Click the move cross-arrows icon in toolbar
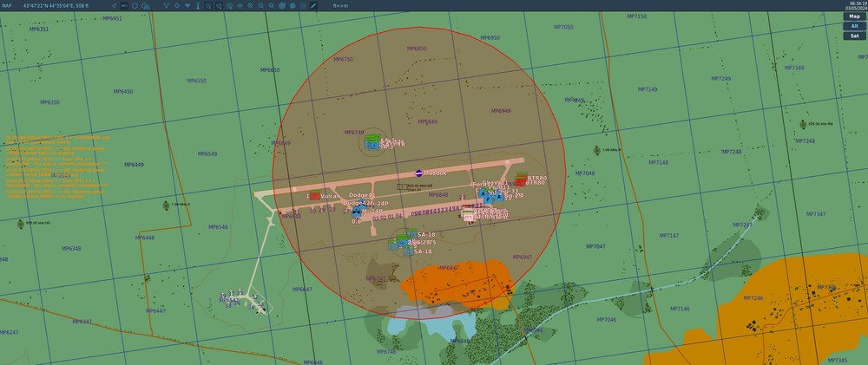Image resolution: width=868 pixels, height=365 pixels. tap(240, 5)
